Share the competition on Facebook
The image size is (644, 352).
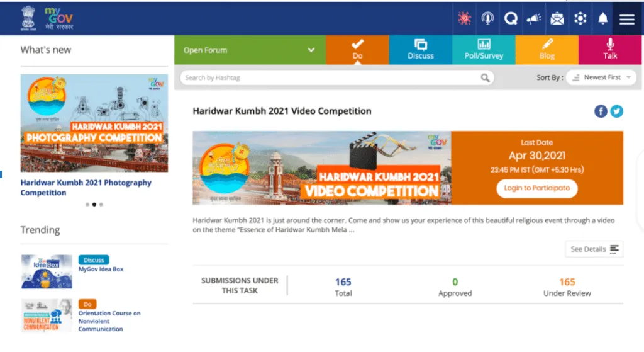coord(601,111)
